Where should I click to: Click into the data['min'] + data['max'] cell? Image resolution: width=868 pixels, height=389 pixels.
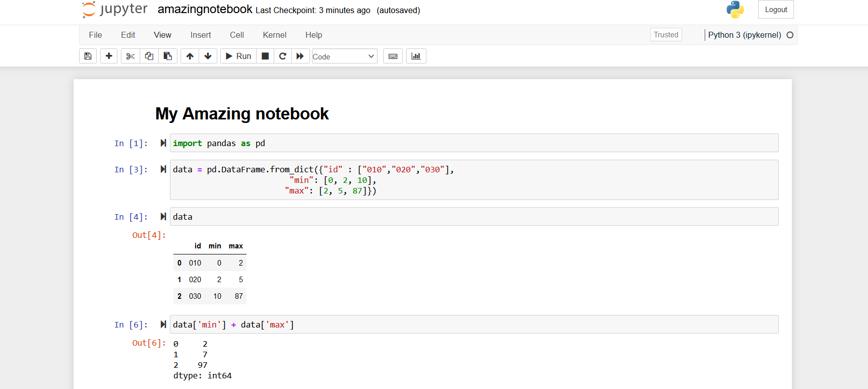click(474, 325)
